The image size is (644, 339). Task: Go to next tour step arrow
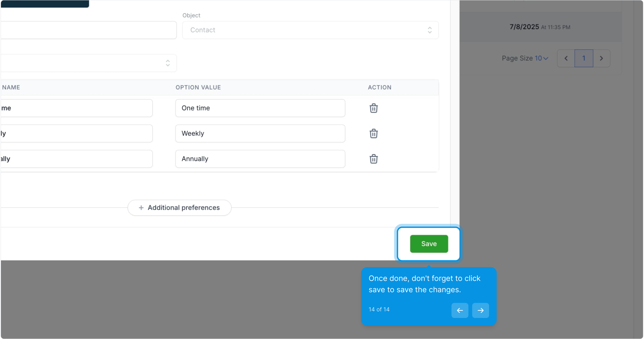[480, 310]
